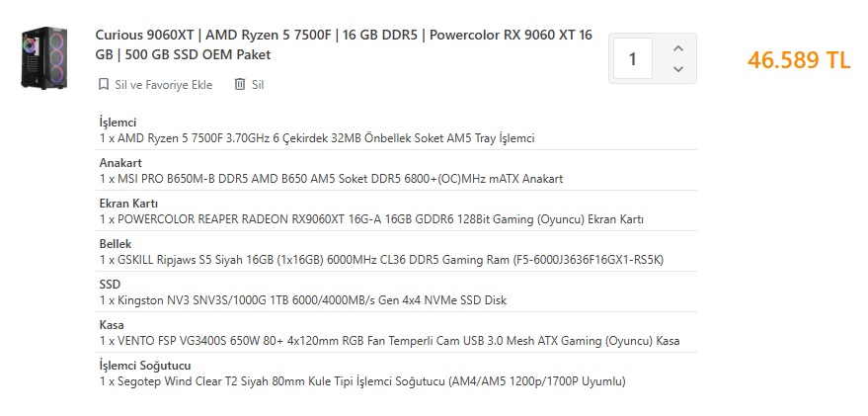Click the Sil ve Favoriye Ekle link

(163, 85)
